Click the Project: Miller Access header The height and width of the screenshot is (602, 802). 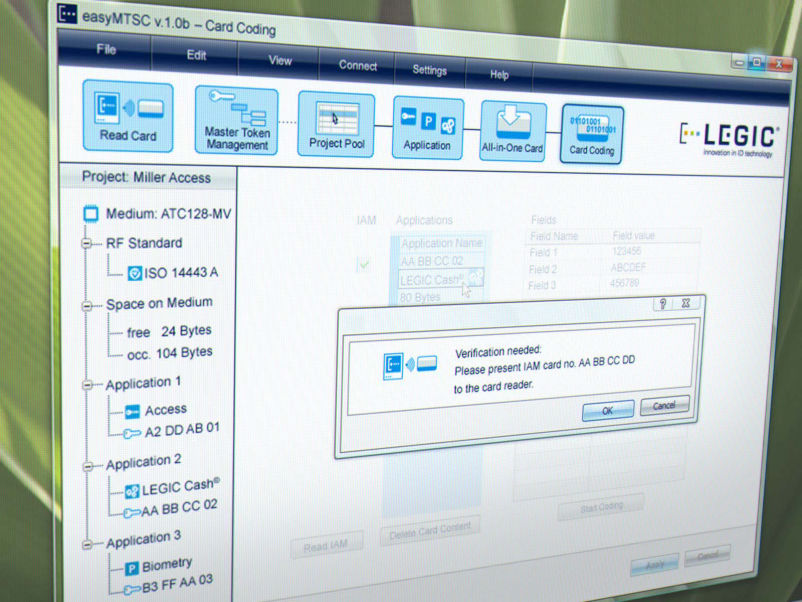147,177
